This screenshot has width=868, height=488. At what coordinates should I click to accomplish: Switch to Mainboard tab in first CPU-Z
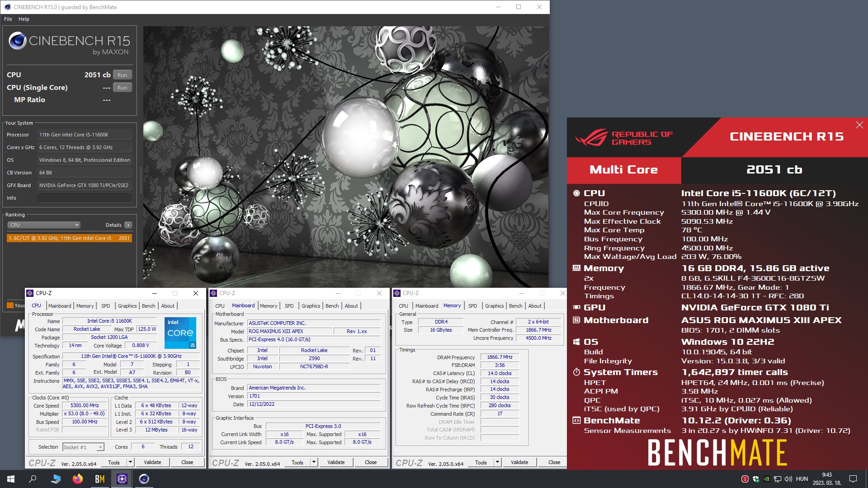tap(60, 306)
